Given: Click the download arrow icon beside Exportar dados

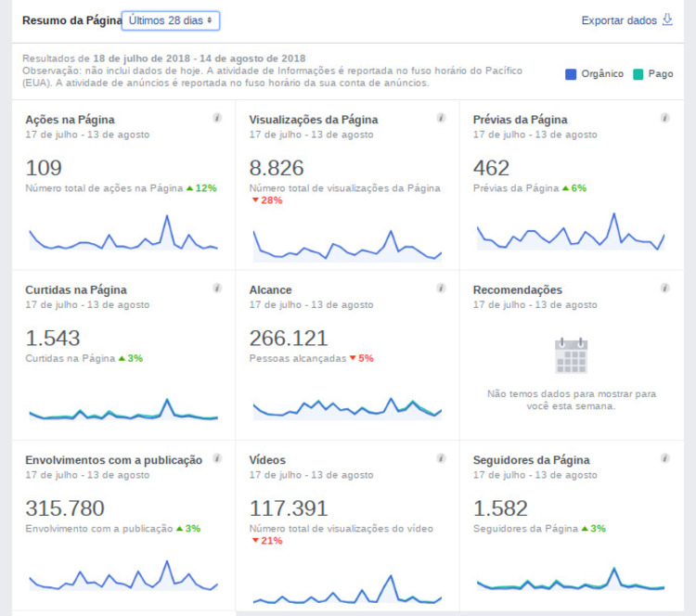Looking at the screenshot, I should [667, 19].
